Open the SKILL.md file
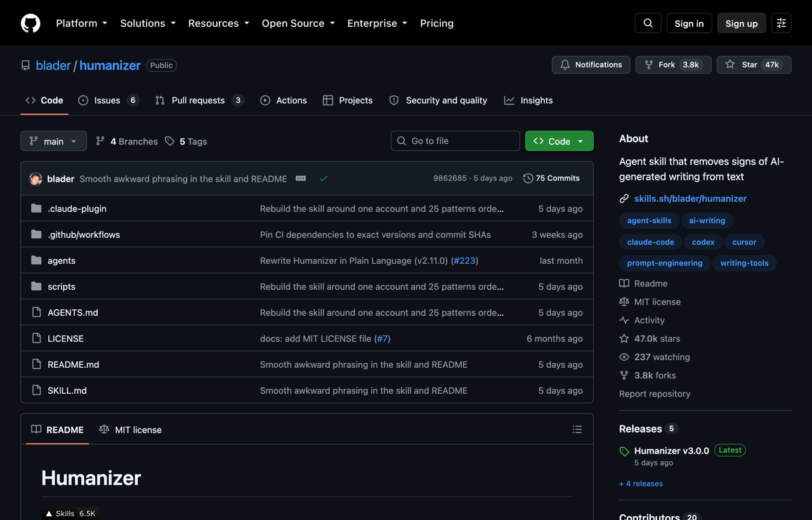812x520 pixels. coord(67,391)
